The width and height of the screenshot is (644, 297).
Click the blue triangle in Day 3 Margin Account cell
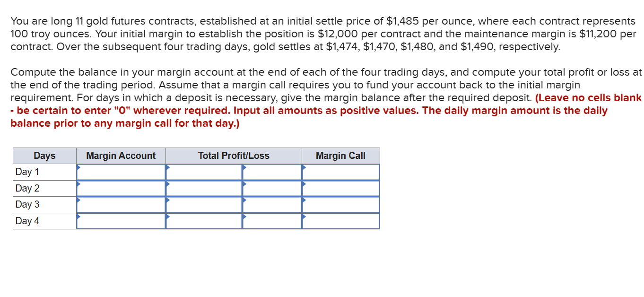pos(78,201)
